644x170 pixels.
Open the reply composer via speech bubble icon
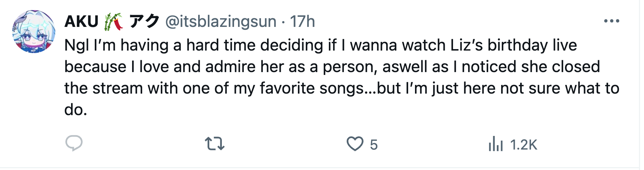(x=74, y=144)
